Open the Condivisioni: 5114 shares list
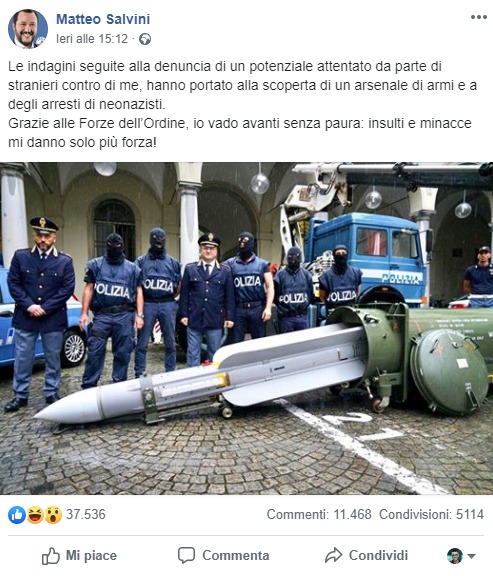This screenshot has width=493, height=576. (431, 514)
